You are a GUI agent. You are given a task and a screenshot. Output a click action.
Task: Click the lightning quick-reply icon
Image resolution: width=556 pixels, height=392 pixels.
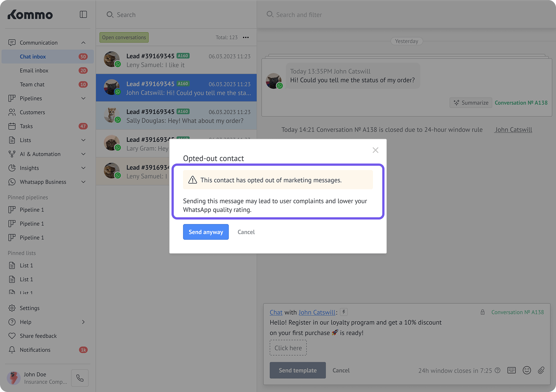pyautogui.click(x=344, y=312)
